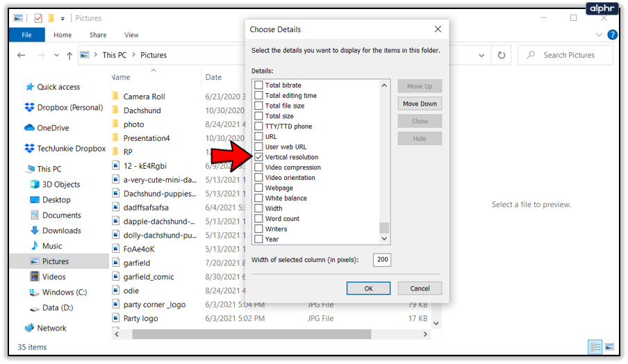Click the Dropbox (Personal) icon
This screenshot has height=364, width=628.
click(29, 107)
